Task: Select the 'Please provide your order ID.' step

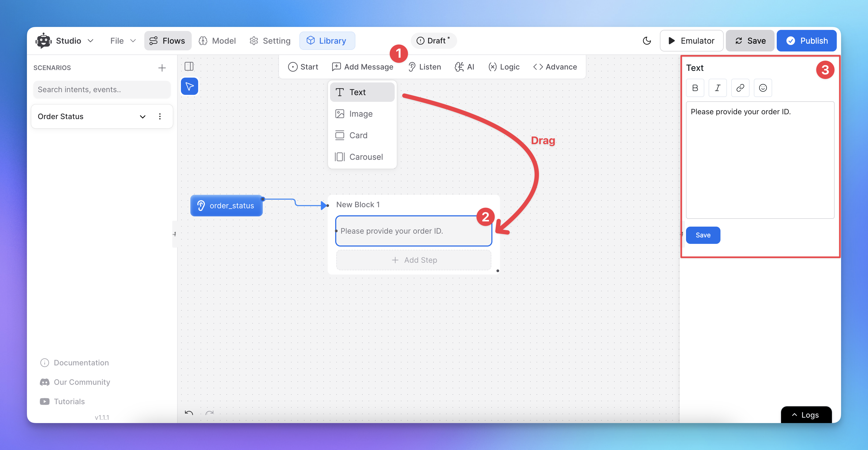Action: point(414,231)
